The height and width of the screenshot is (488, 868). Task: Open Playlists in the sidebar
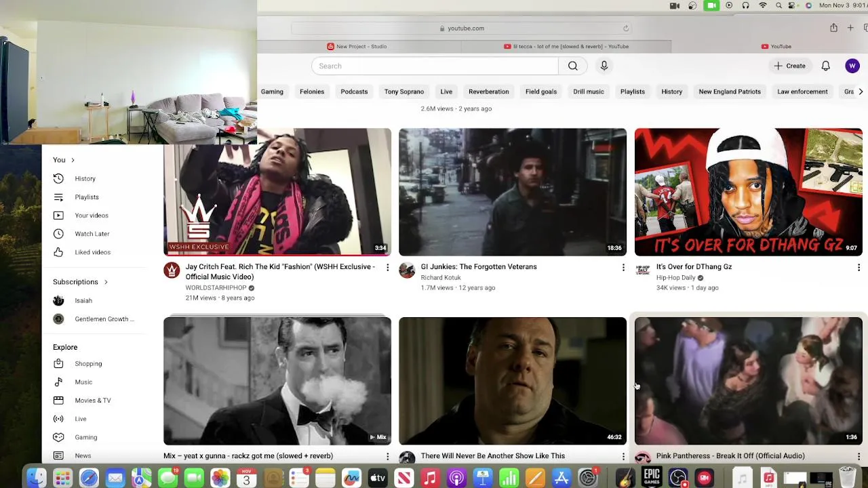(x=86, y=197)
